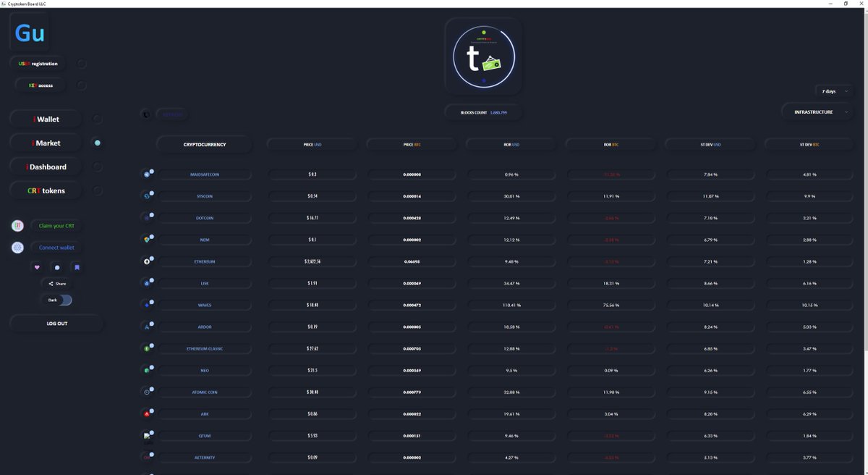The image size is (868, 475).
Task: Click the Claim your CRT button
Action: (x=56, y=226)
